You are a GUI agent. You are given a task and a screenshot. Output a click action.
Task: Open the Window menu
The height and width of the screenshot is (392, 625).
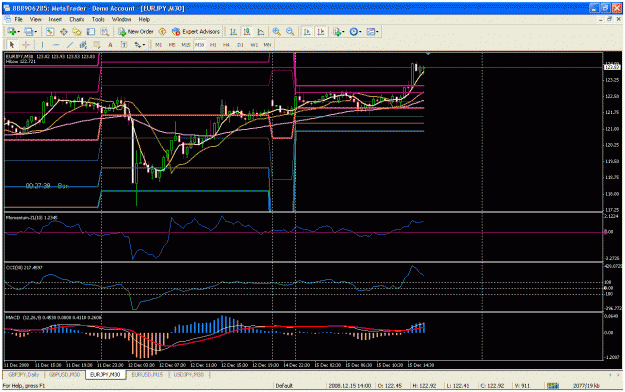point(121,19)
